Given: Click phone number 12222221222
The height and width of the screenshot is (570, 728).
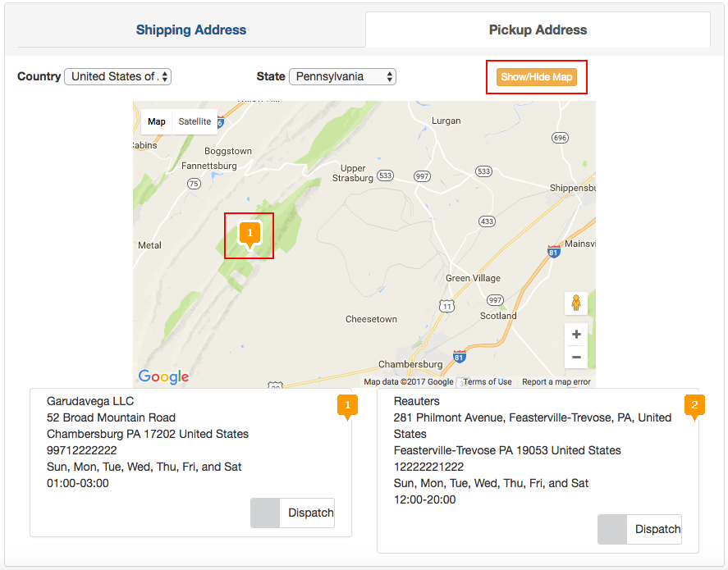Looking at the screenshot, I should pos(428,467).
